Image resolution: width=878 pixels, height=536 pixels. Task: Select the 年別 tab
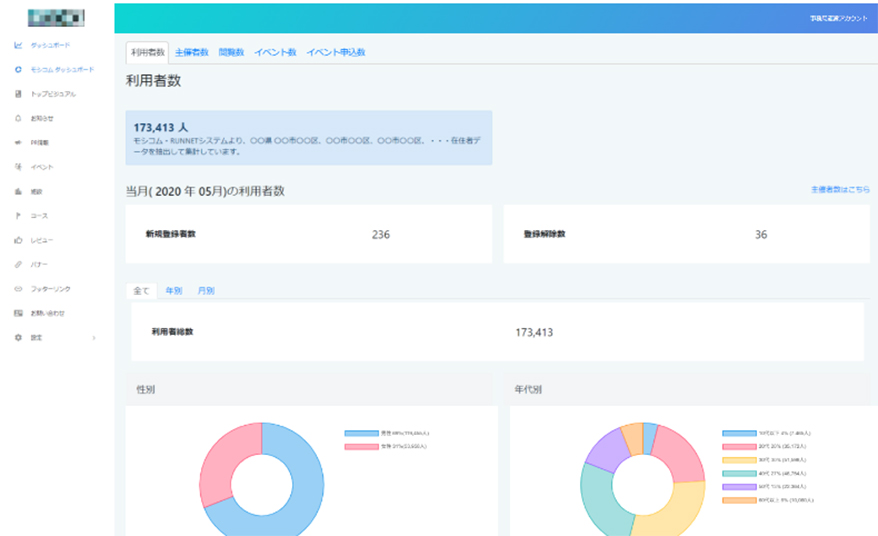tap(173, 291)
